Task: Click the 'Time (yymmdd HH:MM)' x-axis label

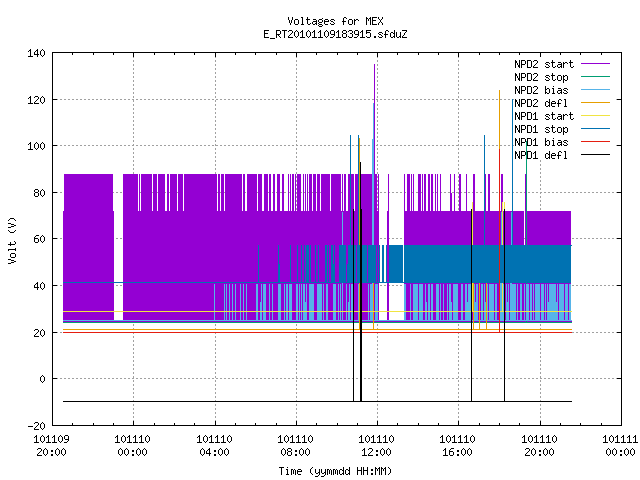Action: tap(335, 471)
